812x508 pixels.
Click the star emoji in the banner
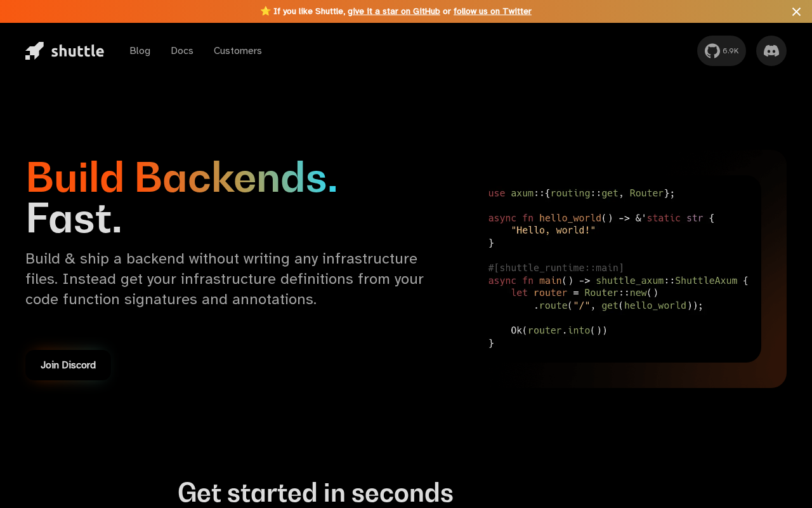[x=265, y=11]
